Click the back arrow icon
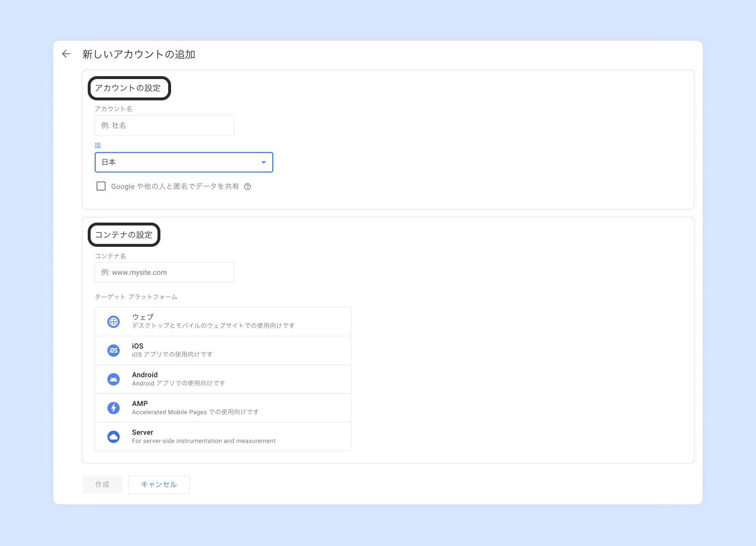Image resolution: width=756 pixels, height=546 pixels. pyautogui.click(x=66, y=54)
